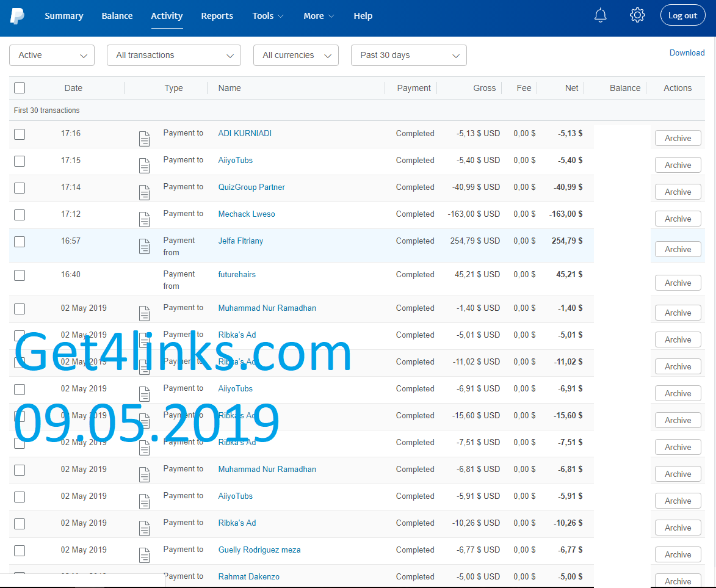Select the Activity tab
Image resolution: width=716 pixels, height=588 pixels.
167,16
